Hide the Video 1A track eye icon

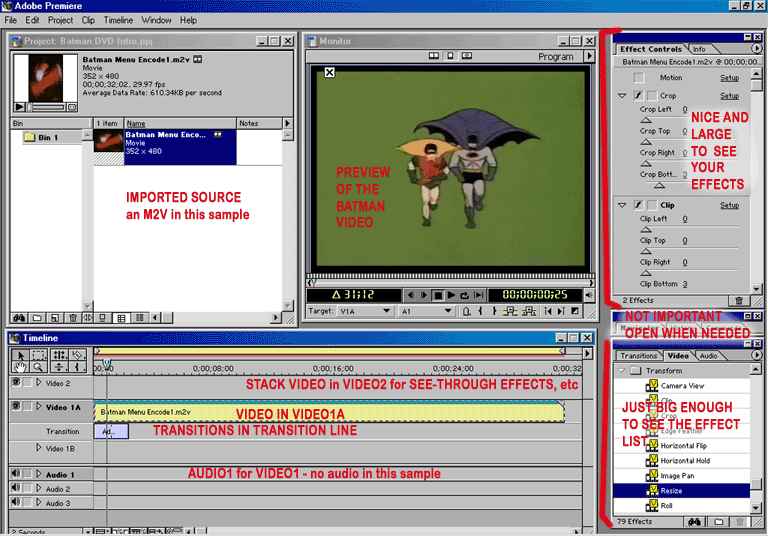16,406
